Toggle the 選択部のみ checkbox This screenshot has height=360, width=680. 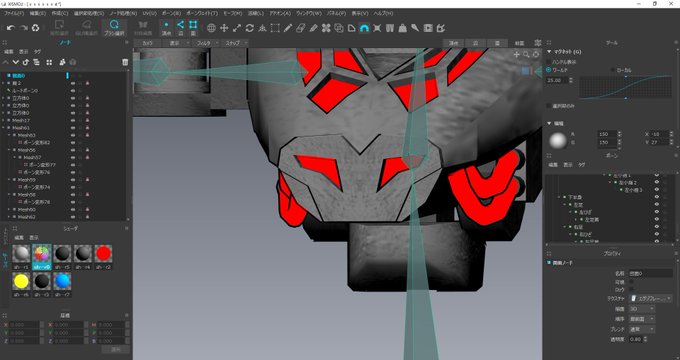tap(549, 105)
